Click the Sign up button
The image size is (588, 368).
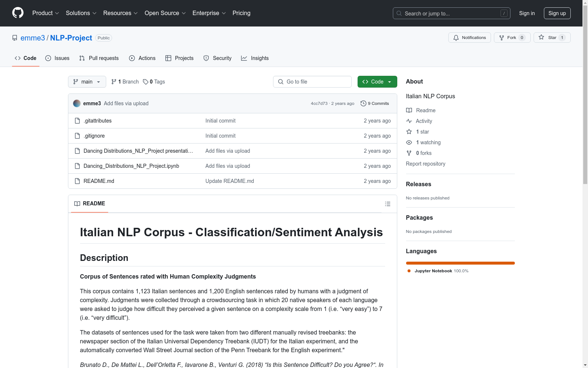pos(557,13)
